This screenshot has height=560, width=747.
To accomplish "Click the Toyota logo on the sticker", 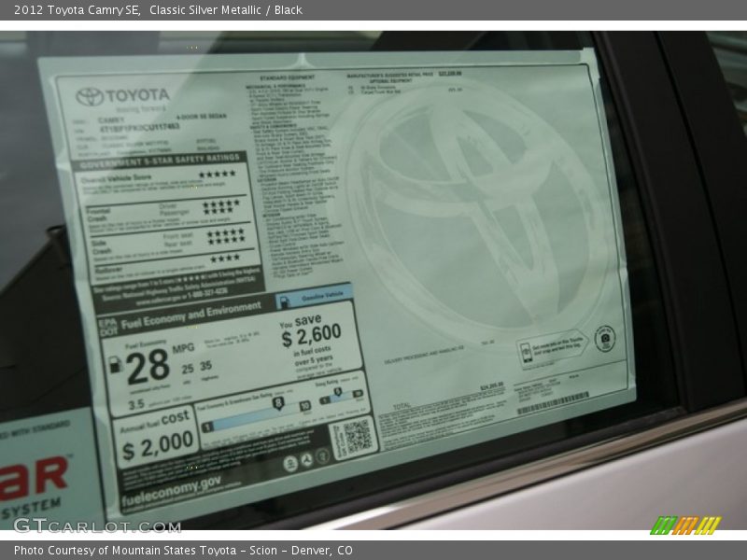I will point(92,93).
